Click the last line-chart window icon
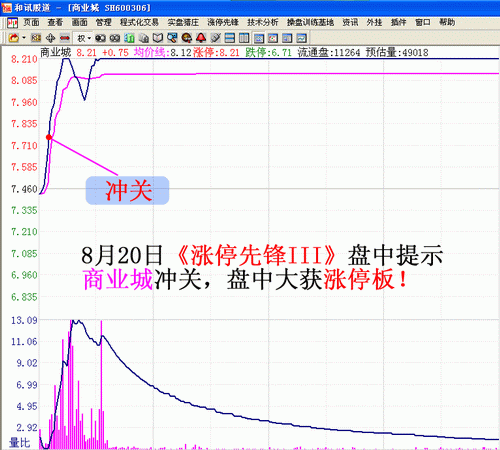 click(x=301, y=38)
